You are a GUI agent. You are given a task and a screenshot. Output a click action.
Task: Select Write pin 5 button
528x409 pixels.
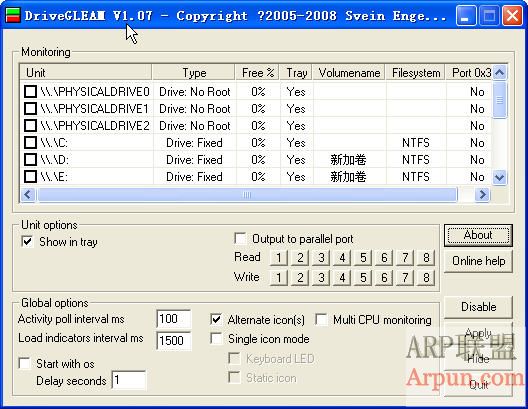click(x=363, y=278)
